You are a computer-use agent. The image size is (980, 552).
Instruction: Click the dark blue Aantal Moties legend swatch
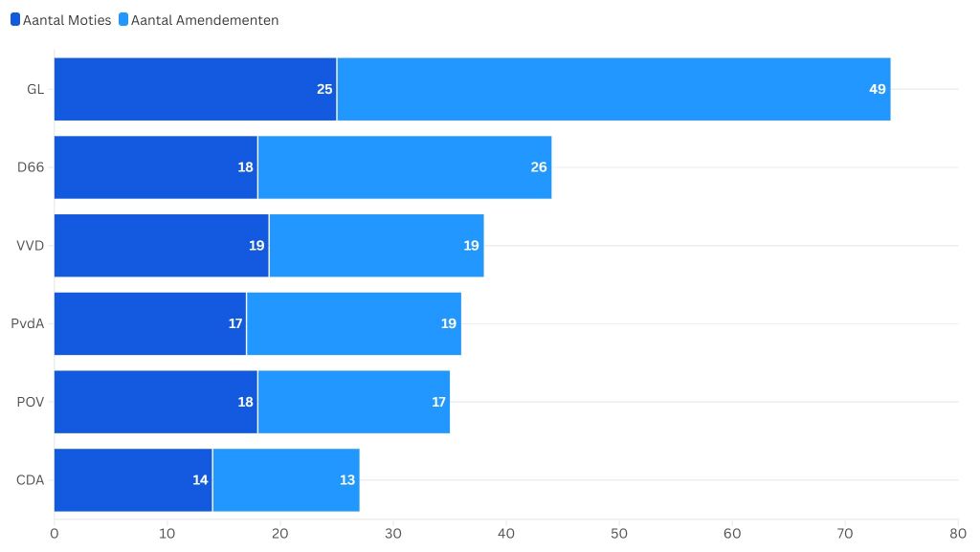click(15, 20)
